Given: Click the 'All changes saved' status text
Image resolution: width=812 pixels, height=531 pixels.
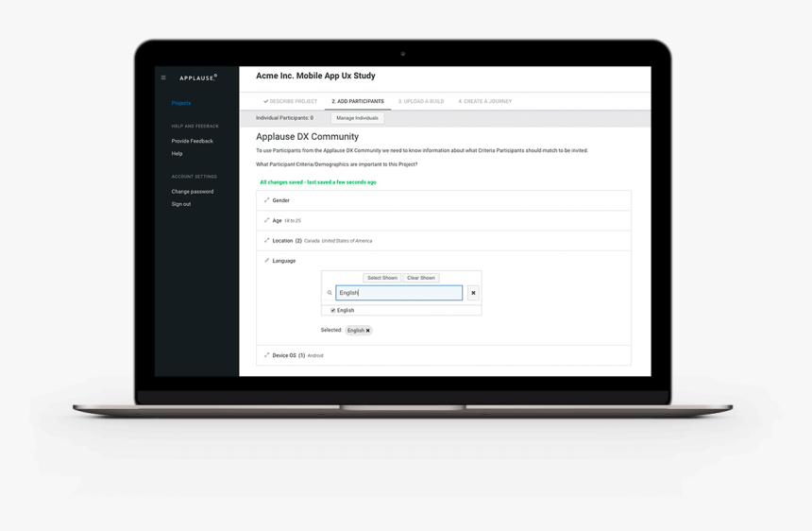Looking at the screenshot, I should 318,182.
